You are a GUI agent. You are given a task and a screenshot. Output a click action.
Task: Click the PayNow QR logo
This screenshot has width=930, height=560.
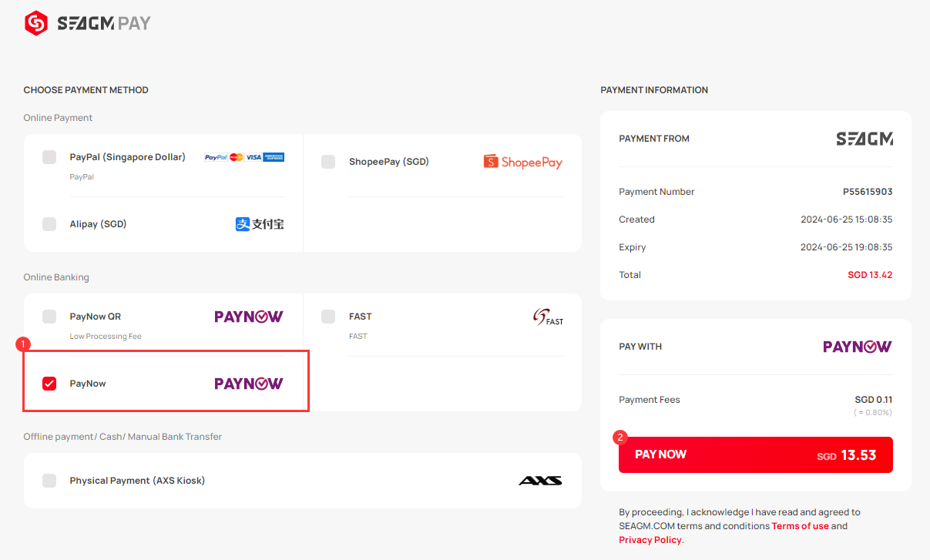tap(248, 317)
